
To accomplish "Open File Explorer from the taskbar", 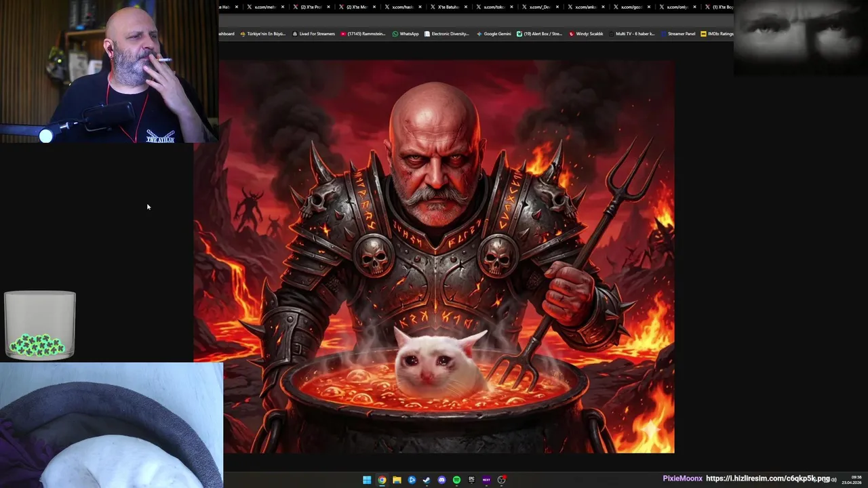I will [397, 480].
